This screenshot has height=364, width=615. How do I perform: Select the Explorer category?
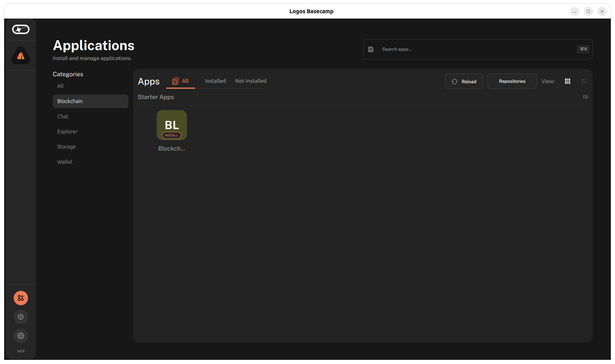click(x=91, y=132)
